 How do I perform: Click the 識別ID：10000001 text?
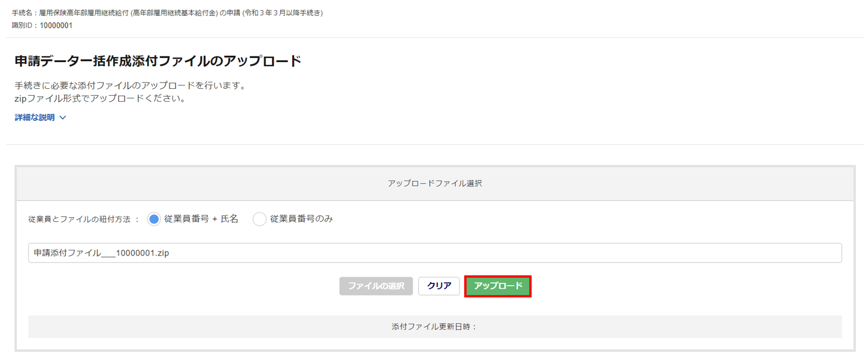click(42, 26)
